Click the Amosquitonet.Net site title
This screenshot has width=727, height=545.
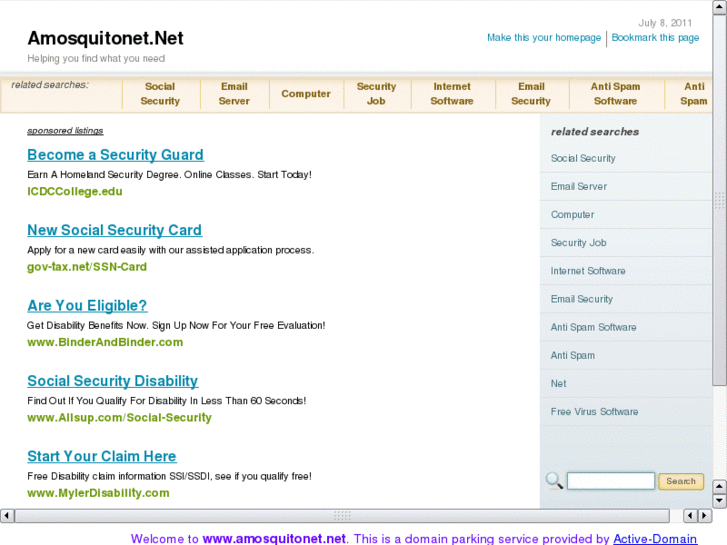click(105, 38)
